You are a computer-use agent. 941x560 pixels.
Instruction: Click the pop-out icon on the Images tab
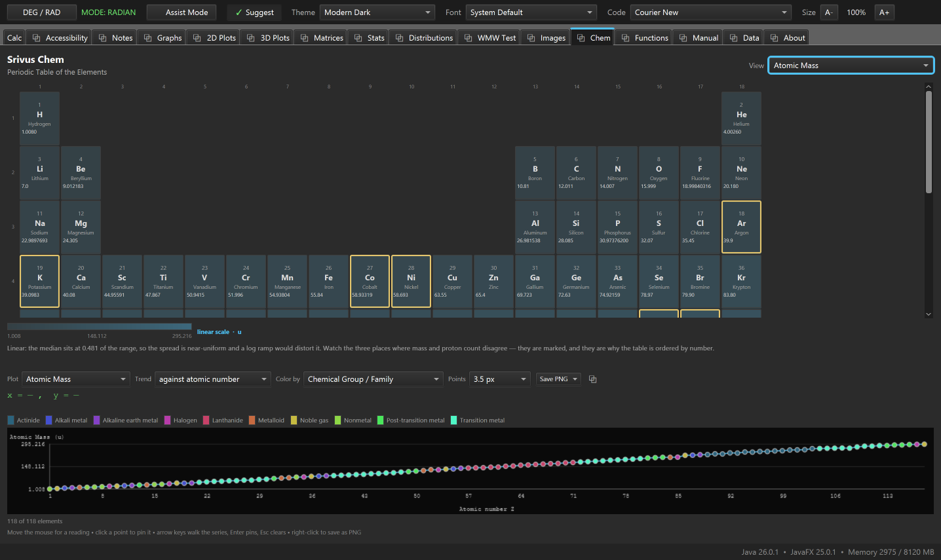(531, 38)
